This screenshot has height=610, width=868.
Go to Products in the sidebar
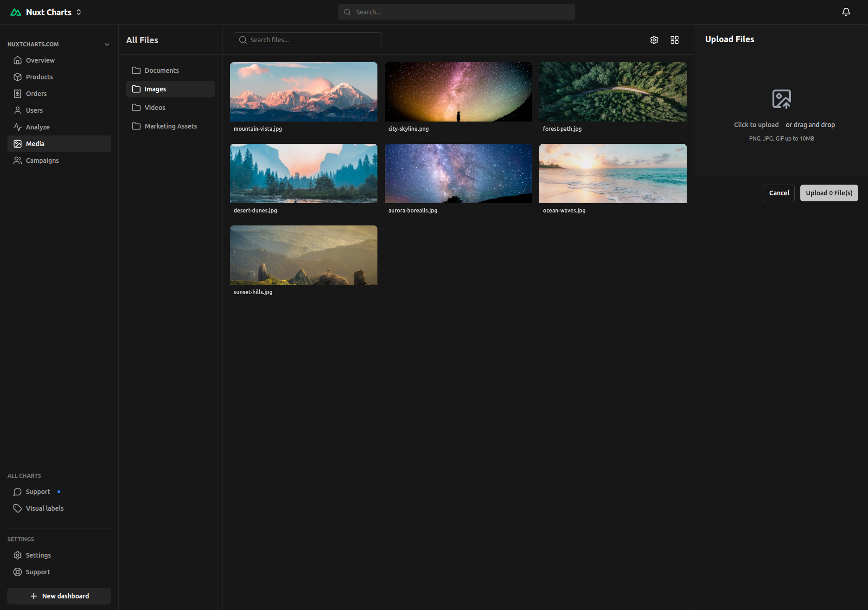click(39, 77)
